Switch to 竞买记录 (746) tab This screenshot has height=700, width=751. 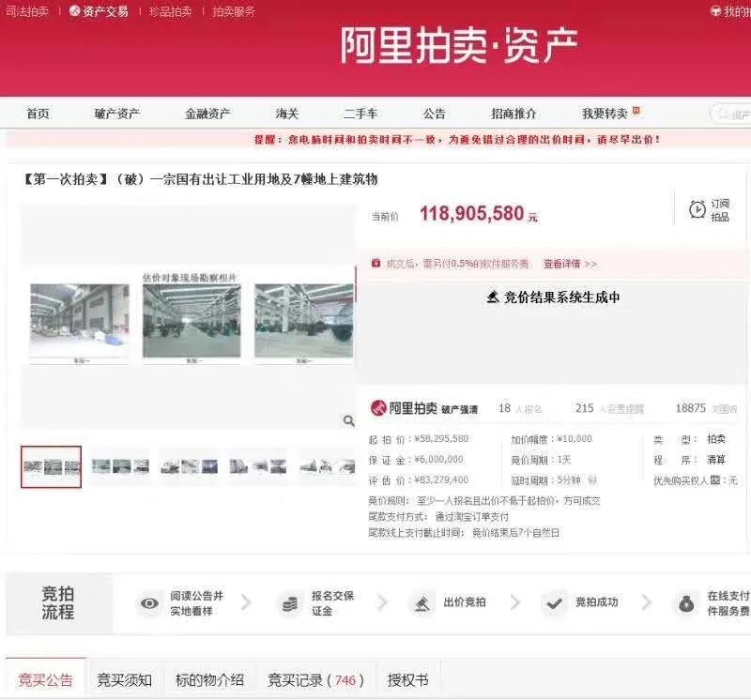click(x=316, y=680)
